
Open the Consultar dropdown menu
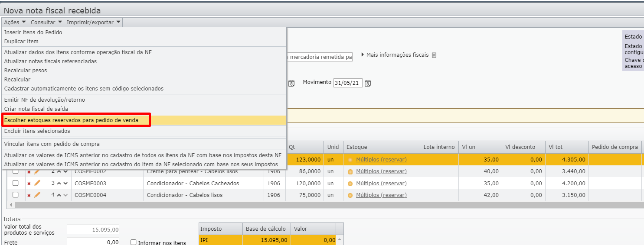tap(46, 22)
